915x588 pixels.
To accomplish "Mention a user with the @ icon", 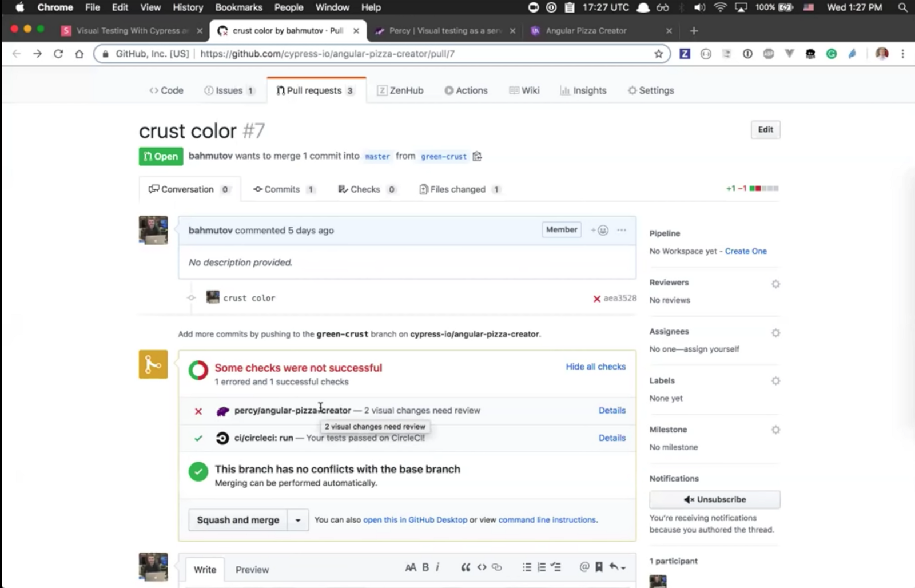I will (584, 567).
